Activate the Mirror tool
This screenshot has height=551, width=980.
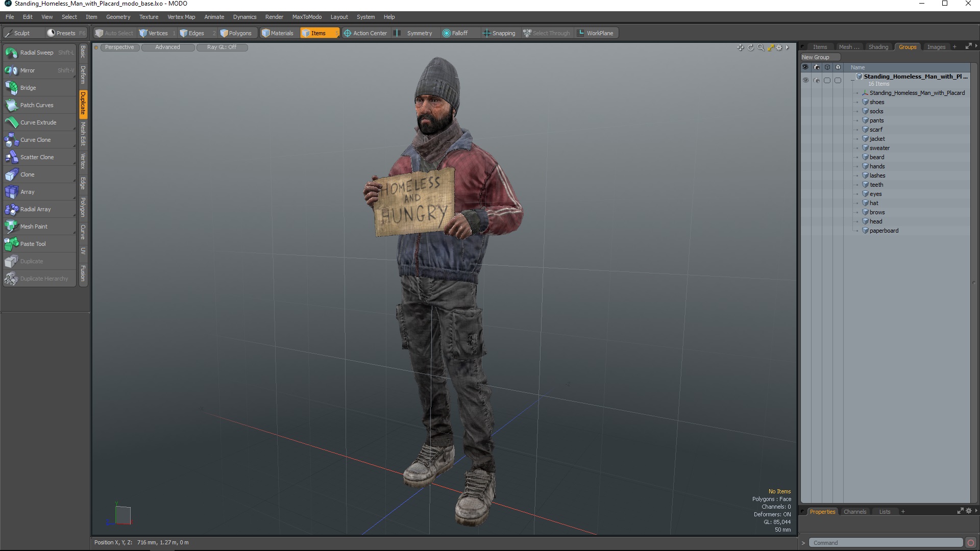point(39,70)
